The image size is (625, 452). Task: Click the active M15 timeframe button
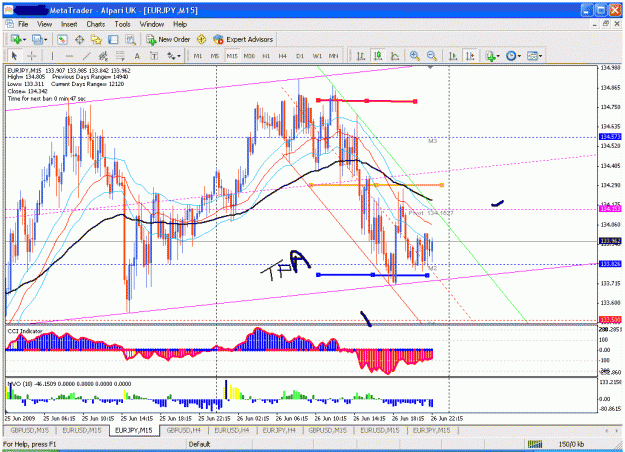point(232,56)
